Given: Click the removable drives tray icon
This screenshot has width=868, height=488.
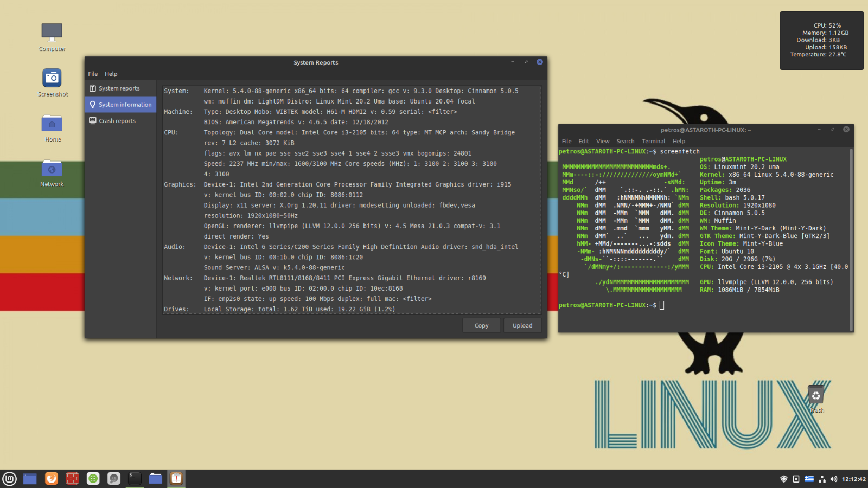Looking at the screenshot, I should [796, 479].
